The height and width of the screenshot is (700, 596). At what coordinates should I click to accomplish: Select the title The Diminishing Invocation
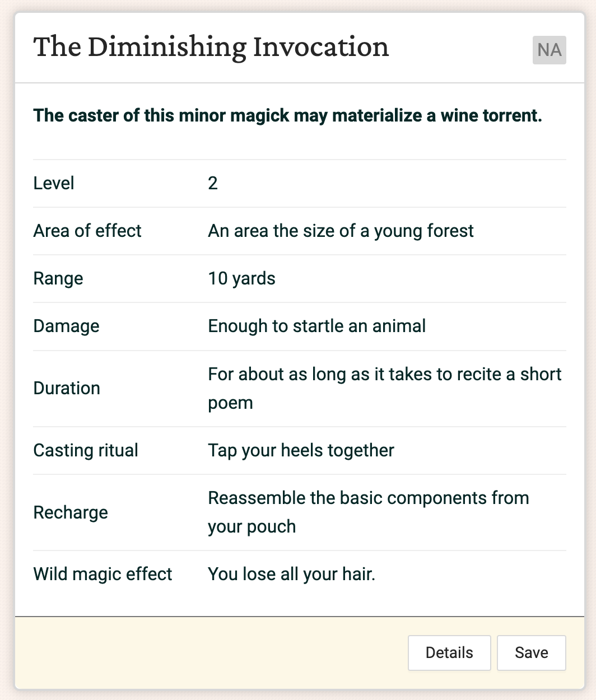point(211,46)
